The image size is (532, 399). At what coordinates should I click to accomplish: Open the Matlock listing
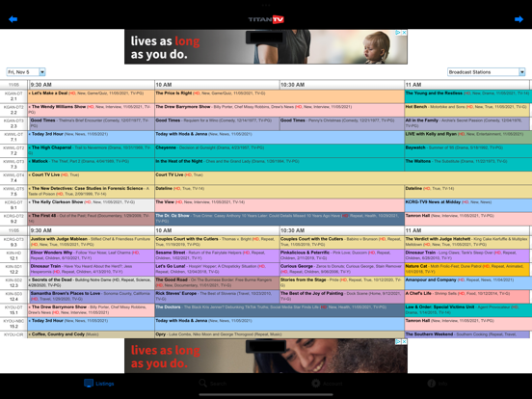(x=91, y=164)
